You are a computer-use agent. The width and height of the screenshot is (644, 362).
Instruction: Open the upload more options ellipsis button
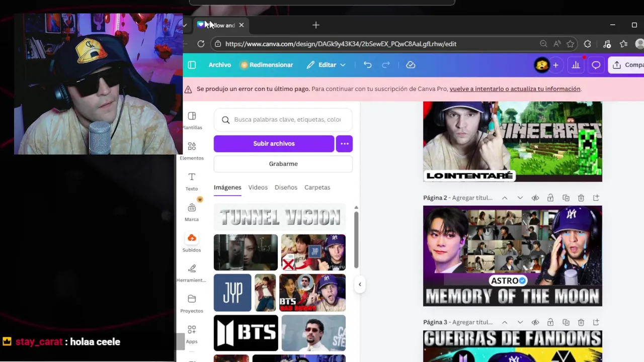click(344, 144)
